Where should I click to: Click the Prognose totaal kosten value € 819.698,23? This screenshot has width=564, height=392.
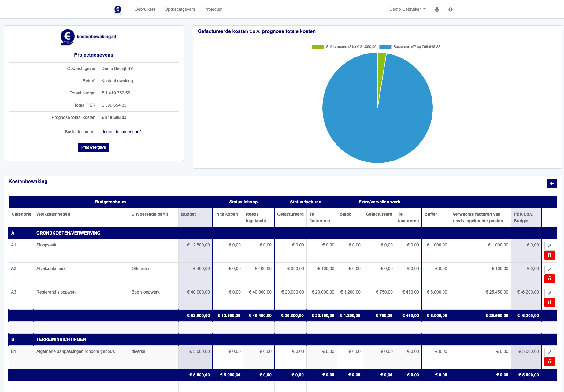114,117
